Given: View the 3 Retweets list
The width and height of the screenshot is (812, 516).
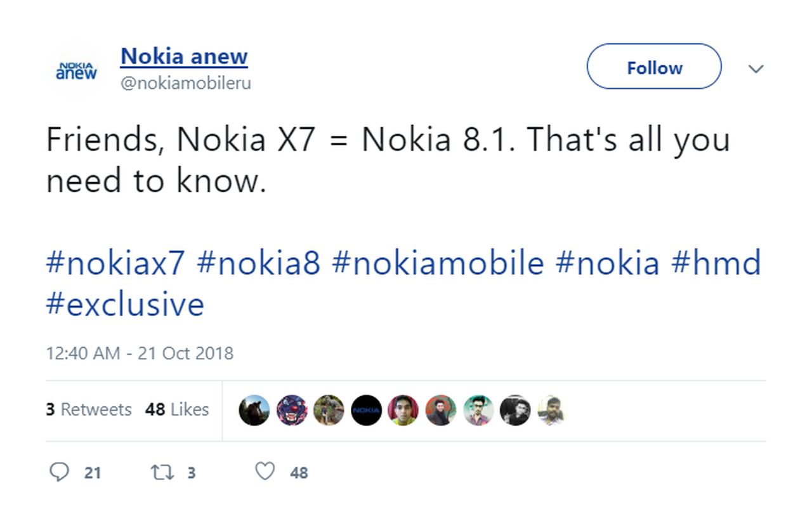Looking at the screenshot, I should tap(89, 409).
